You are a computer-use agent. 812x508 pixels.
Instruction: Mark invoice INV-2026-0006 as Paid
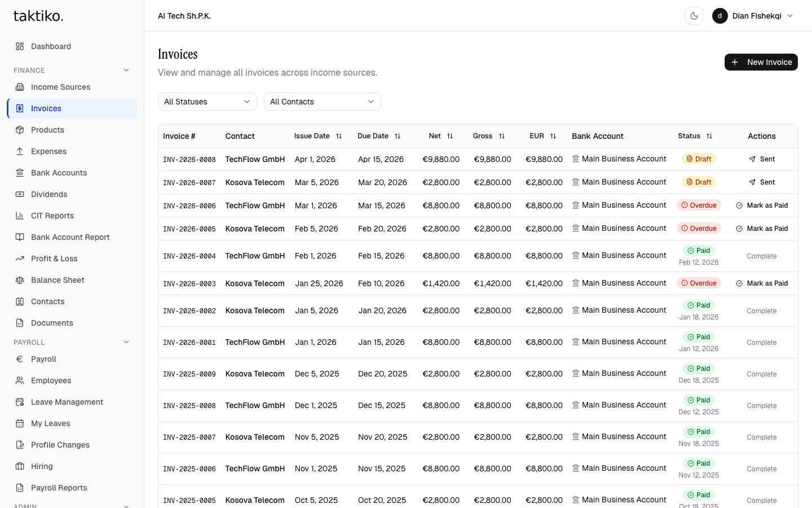coord(762,205)
